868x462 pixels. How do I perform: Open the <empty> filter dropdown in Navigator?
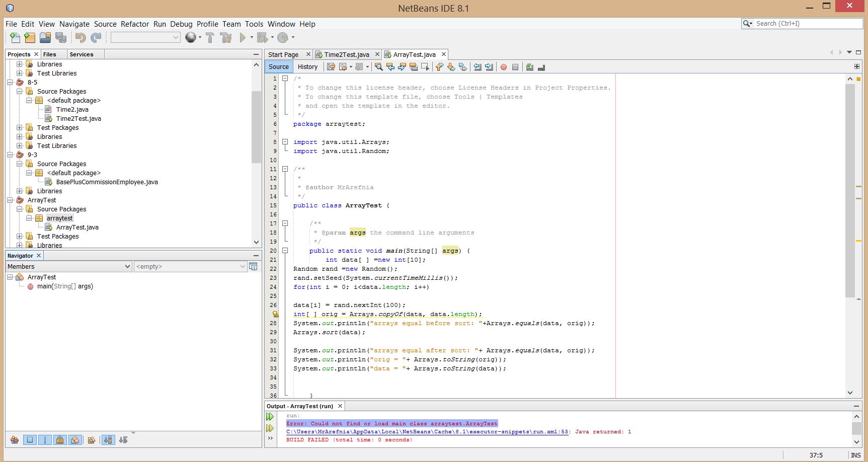click(x=191, y=267)
